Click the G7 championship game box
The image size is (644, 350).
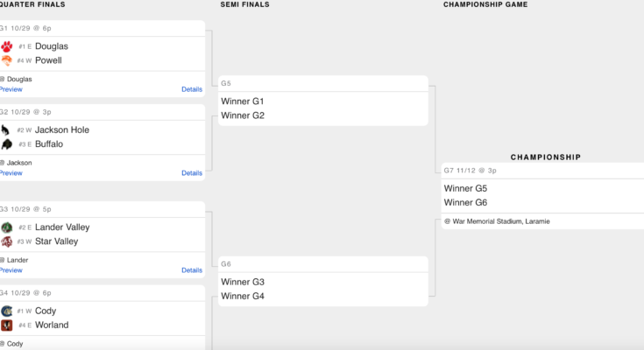point(543,195)
